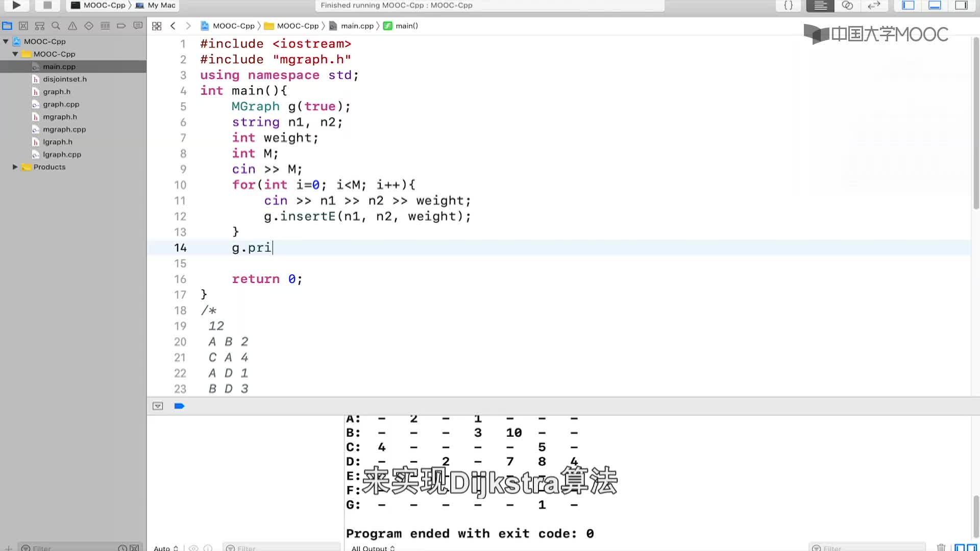Click main() symbol in jump bar
Viewport: 980px width, 551px height.
point(401,26)
